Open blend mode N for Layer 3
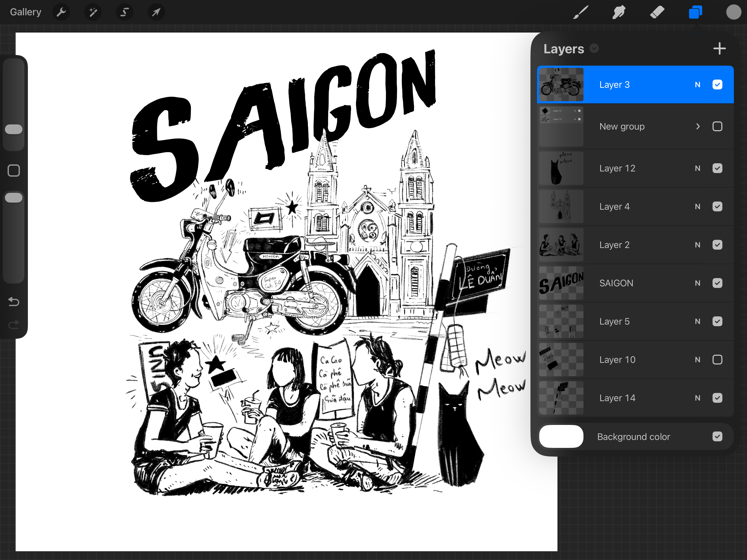The width and height of the screenshot is (747, 560). 697,84
